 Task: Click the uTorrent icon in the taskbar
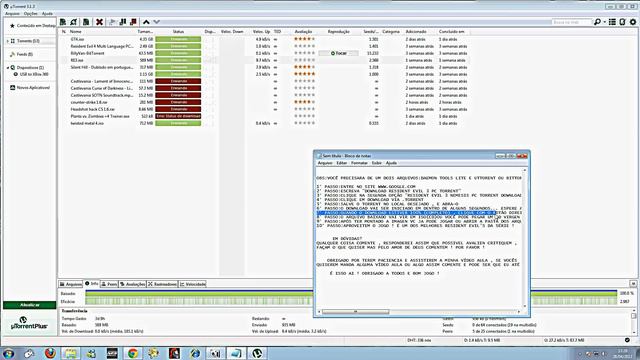[x=257, y=353]
